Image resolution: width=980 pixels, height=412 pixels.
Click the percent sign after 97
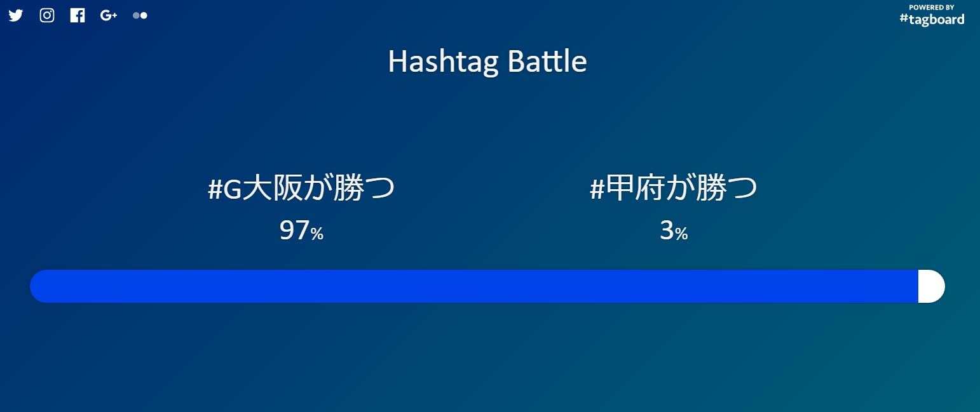[x=317, y=234]
